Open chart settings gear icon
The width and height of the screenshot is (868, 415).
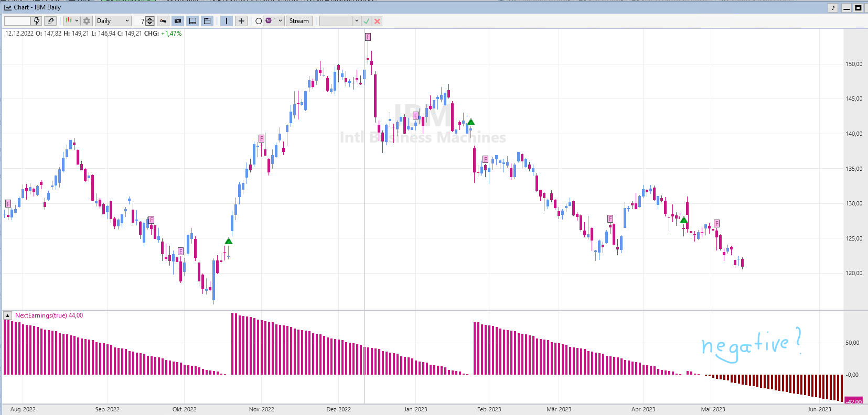click(87, 21)
